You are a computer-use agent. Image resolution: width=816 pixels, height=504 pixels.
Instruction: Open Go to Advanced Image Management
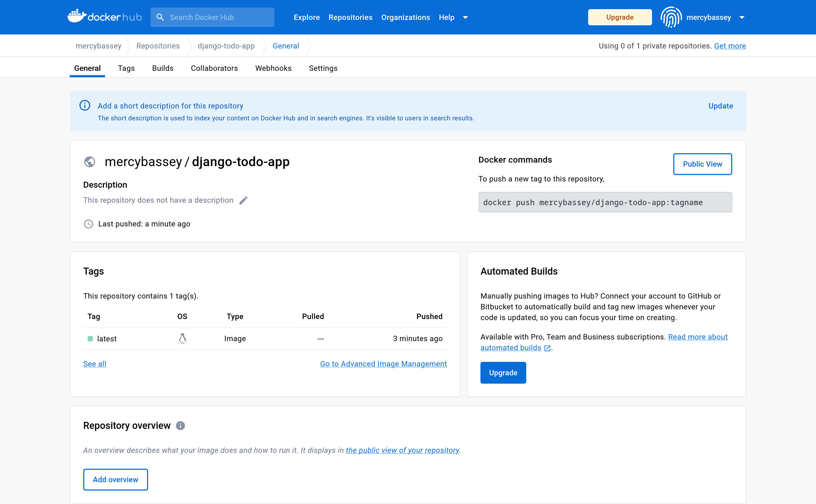(x=383, y=364)
